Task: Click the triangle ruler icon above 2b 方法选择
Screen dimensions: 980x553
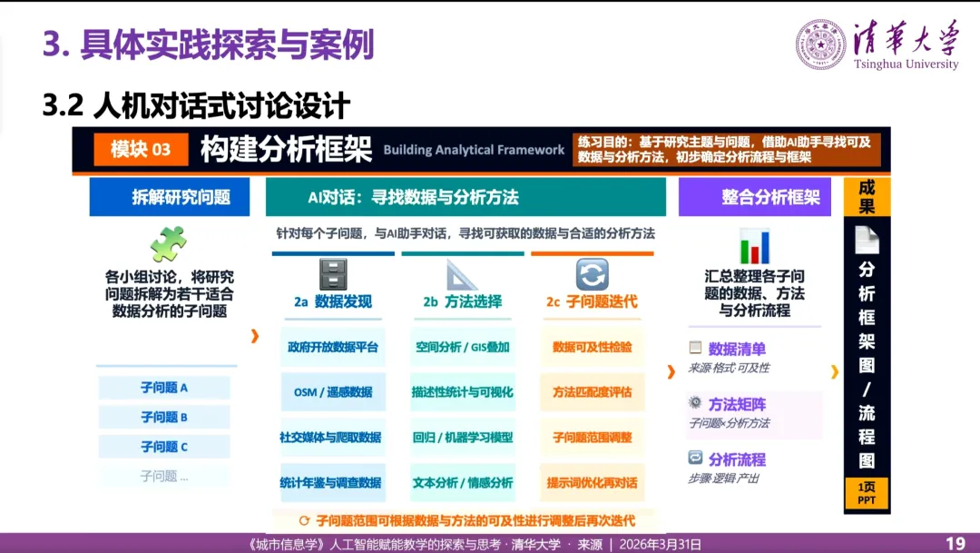Action: tap(462, 275)
